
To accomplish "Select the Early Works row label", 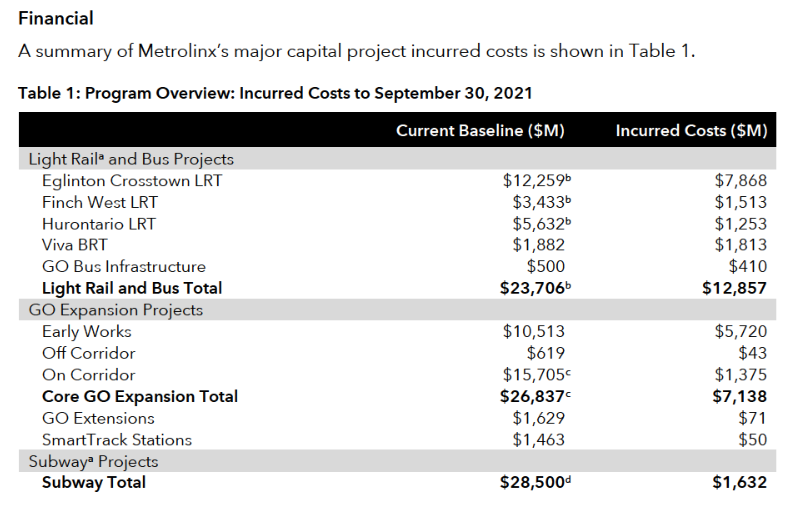I will tap(87, 332).
